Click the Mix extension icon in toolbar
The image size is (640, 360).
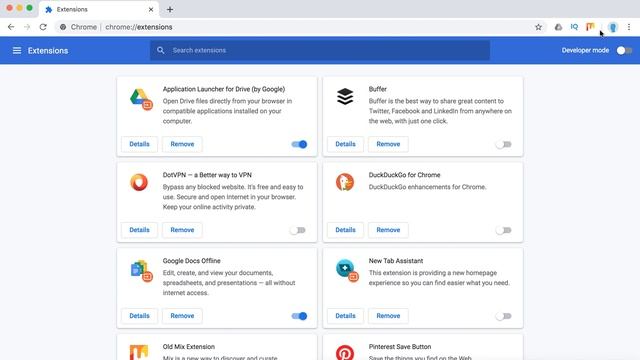coord(590,27)
